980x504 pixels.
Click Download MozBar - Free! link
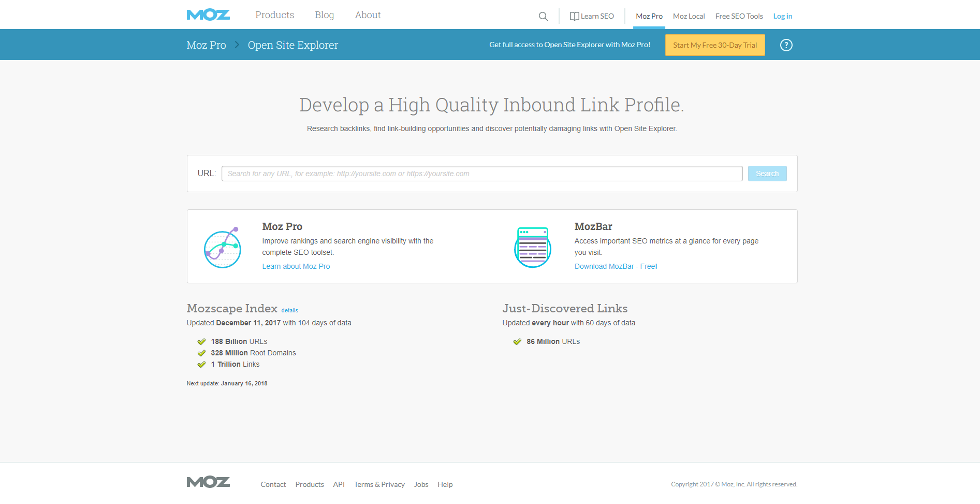point(616,266)
